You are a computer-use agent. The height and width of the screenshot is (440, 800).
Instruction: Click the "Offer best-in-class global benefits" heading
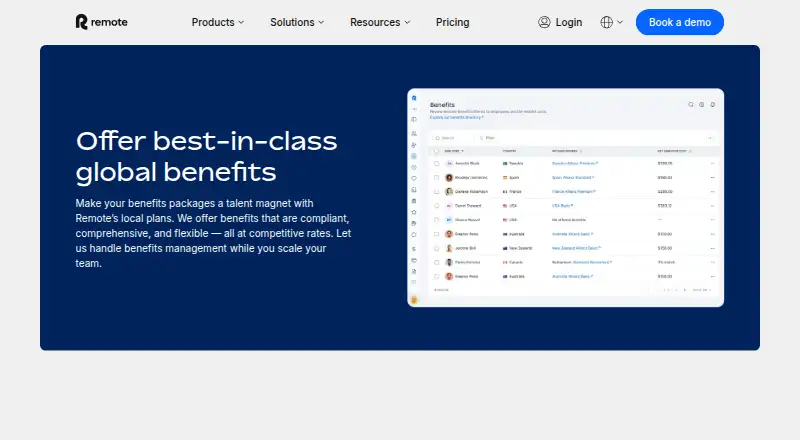[x=206, y=156]
